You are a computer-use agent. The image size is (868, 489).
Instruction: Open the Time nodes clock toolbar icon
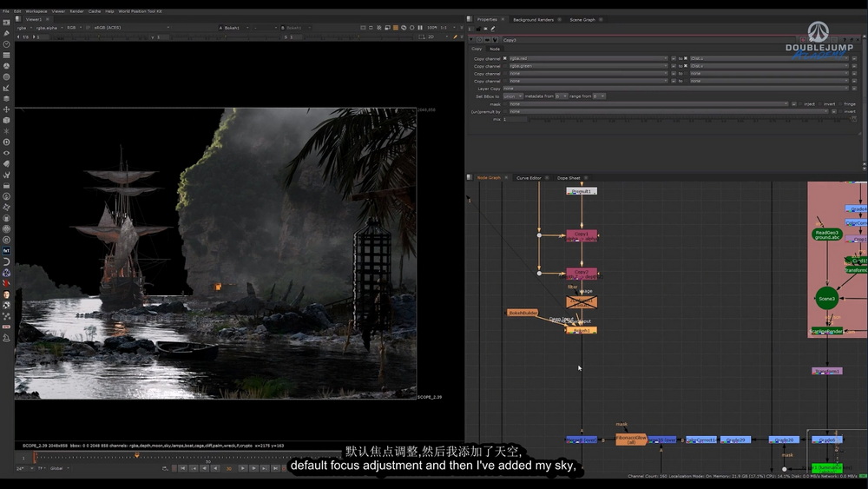[7, 44]
